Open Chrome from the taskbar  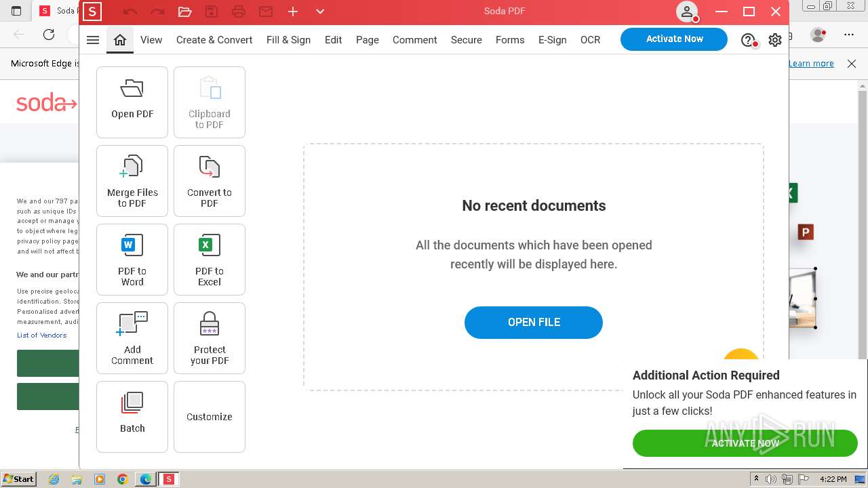[x=122, y=479]
